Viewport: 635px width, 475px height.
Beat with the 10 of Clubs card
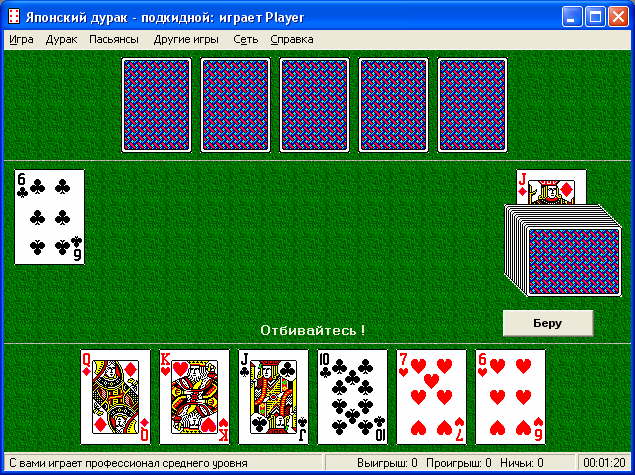point(352,397)
